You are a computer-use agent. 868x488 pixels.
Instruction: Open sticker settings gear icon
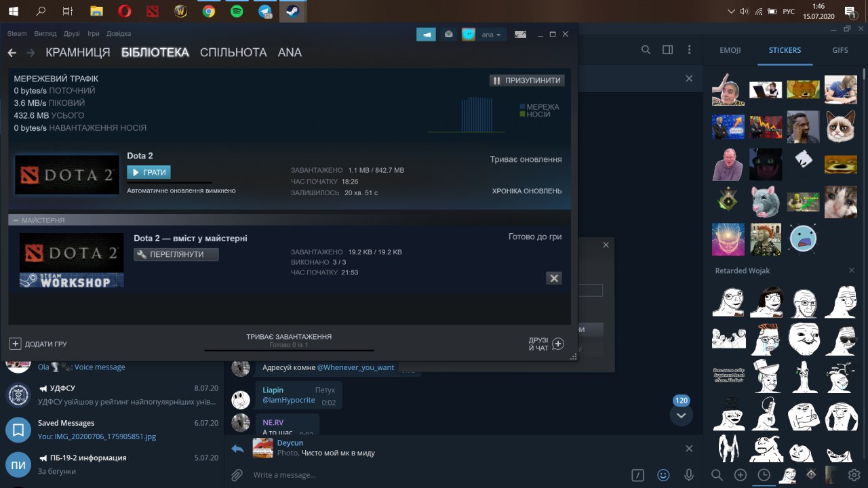[854, 475]
